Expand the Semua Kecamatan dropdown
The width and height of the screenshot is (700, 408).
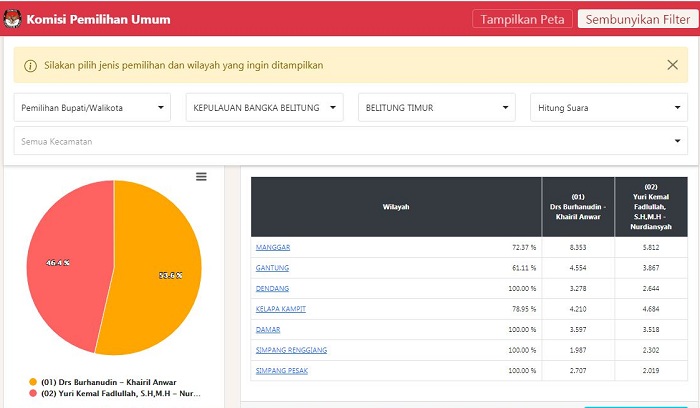[350, 141]
